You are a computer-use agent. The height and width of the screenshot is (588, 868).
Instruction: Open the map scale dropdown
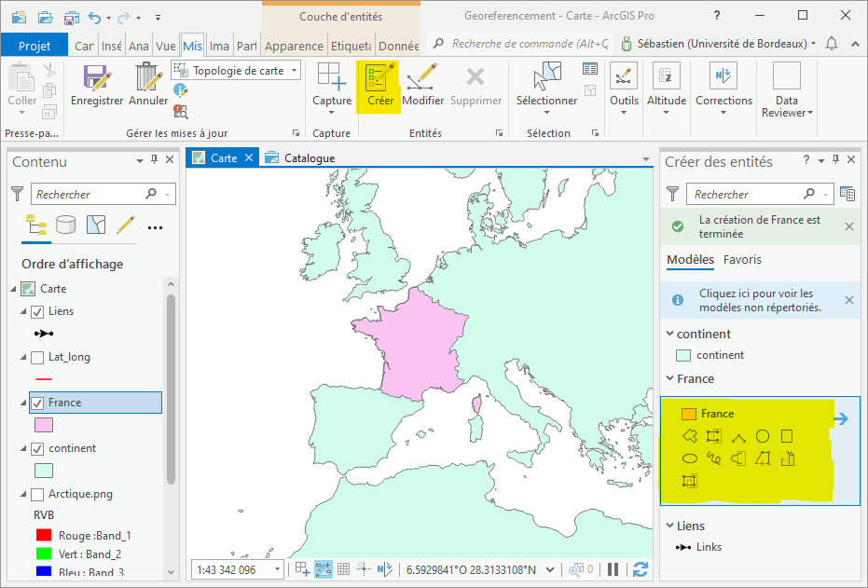tap(277, 569)
